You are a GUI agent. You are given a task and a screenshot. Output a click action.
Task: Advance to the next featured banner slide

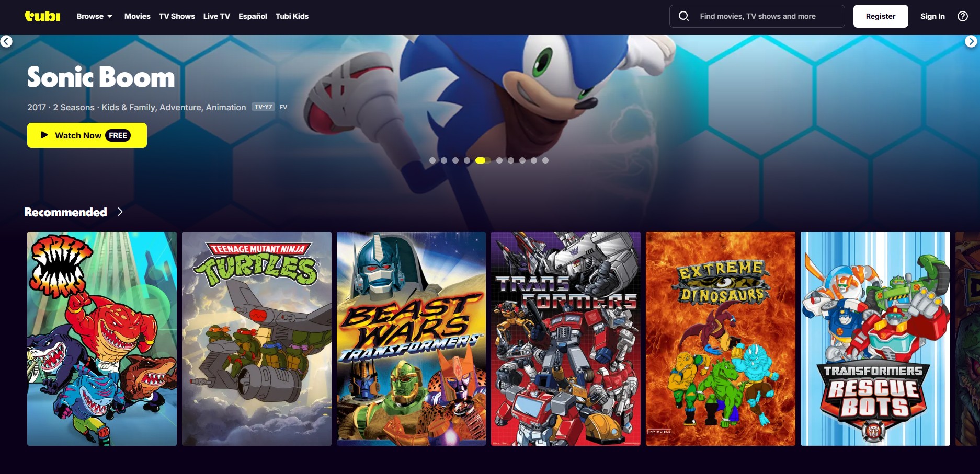click(x=971, y=41)
